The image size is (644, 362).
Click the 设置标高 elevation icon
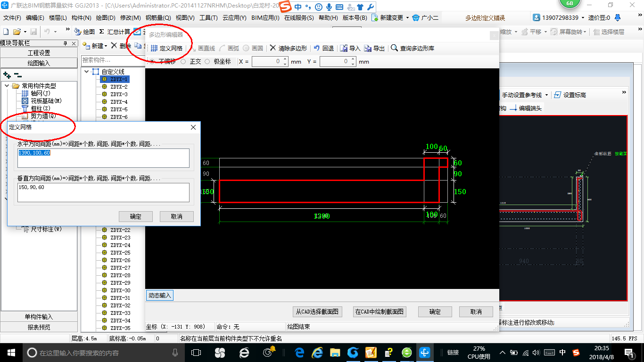(x=557, y=95)
